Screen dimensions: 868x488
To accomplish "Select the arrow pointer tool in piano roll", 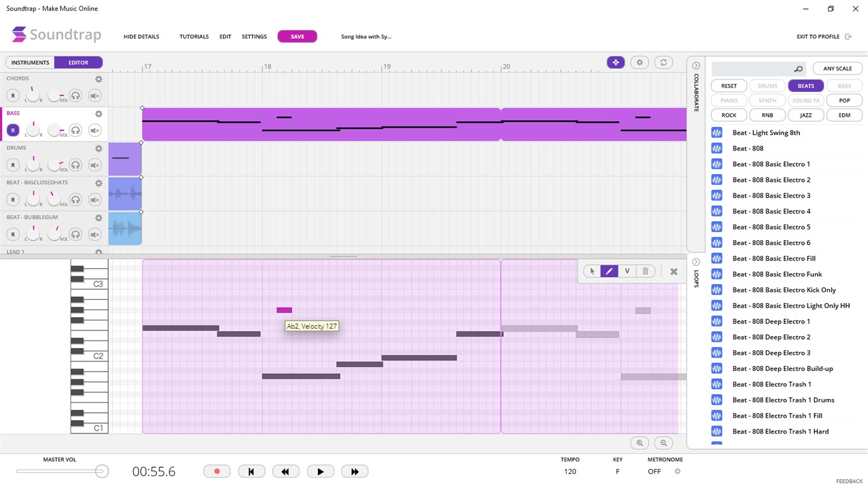I will click(592, 271).
